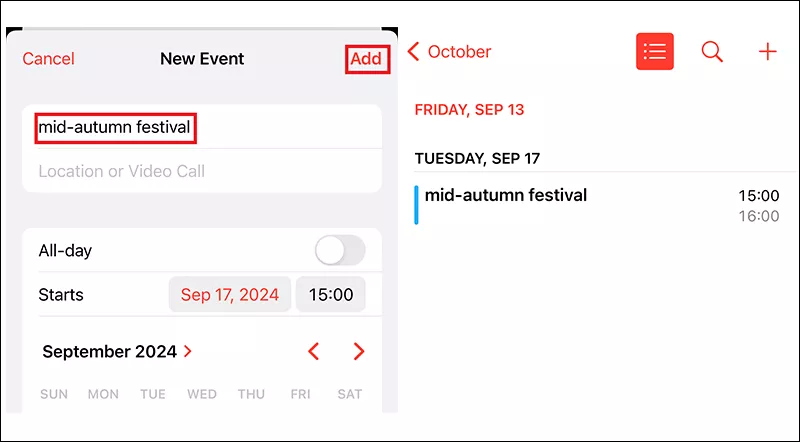Click the blue event color bar
This screenshot has width=800, height=442.
click(417, 205)
